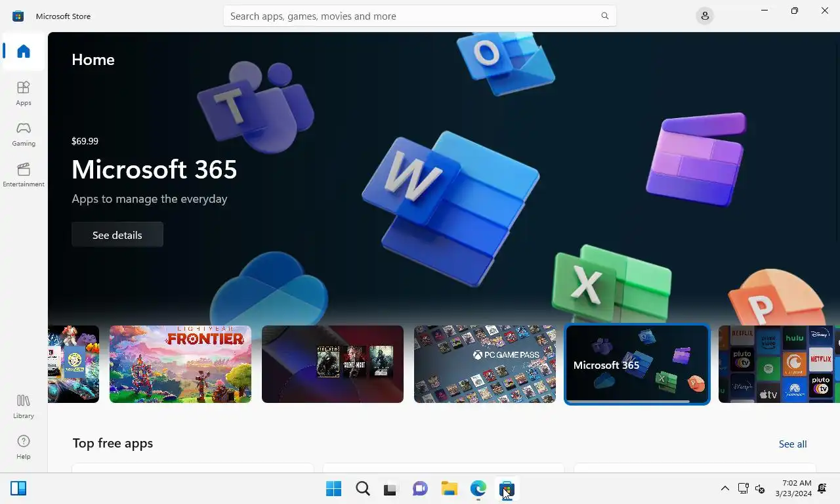Open the Chat app on taskbar
Screen dimensions: 840x504
pos(420,489)
